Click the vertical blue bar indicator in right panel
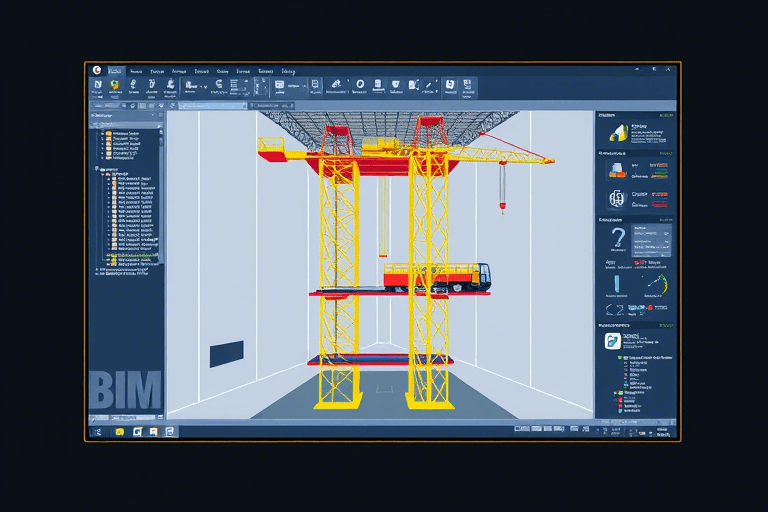The width and height of the screenshot is (768, 512). [617, 284]
